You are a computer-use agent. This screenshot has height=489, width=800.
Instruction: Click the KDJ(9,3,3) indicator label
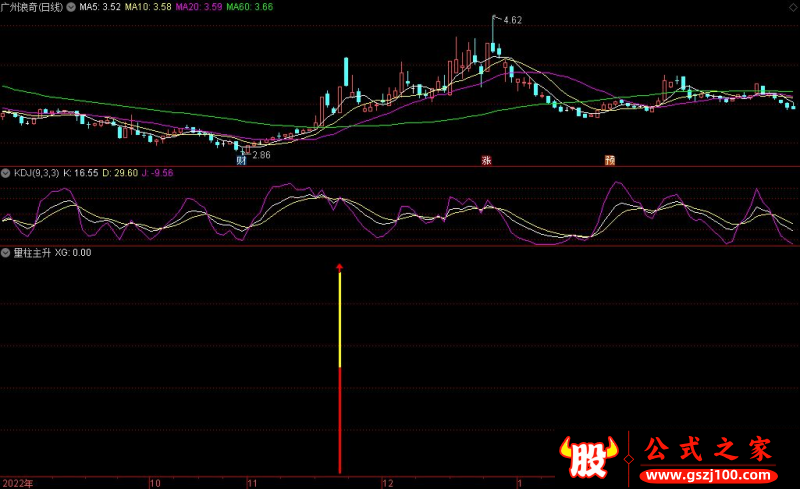tap(36, 173)
